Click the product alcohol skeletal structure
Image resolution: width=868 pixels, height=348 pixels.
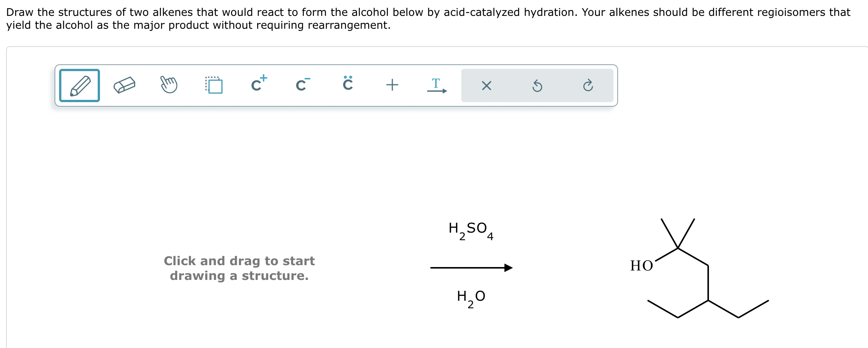click(699, 268)
